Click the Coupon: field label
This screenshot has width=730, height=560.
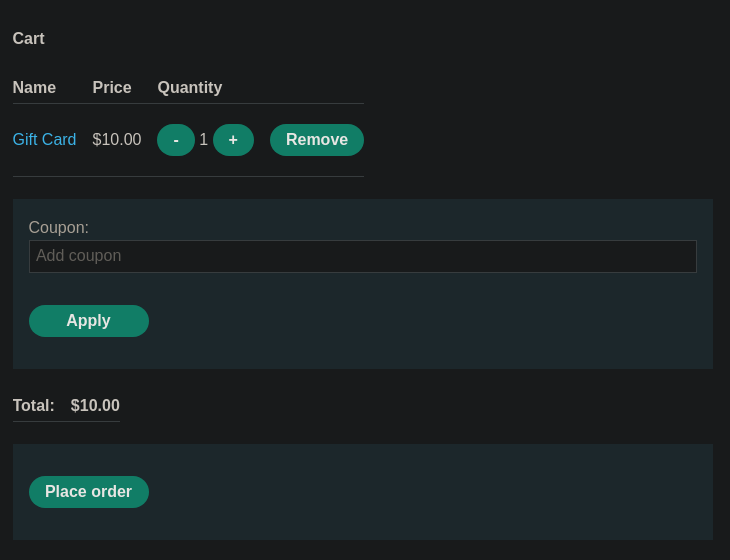click(x=58, y=227)
